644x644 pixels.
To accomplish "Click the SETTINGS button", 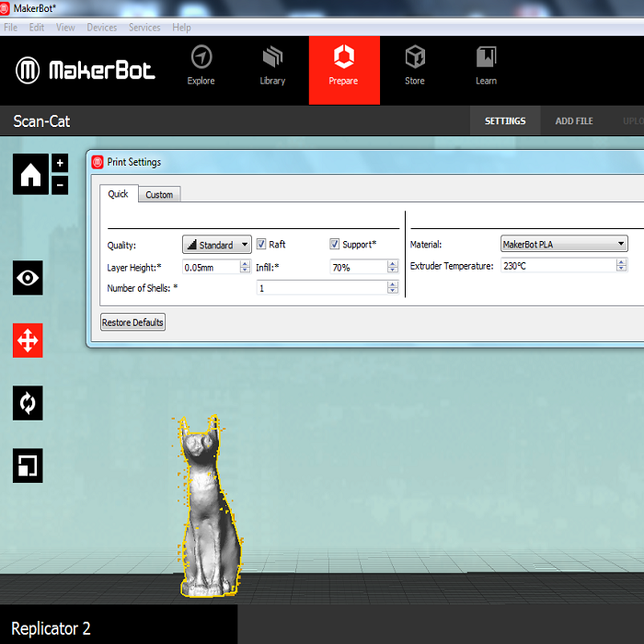I will 505,121.
